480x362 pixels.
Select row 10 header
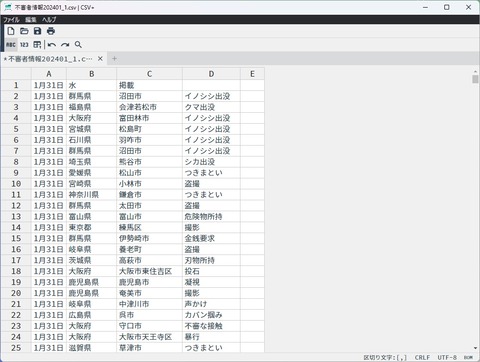(x=16, y=184)
